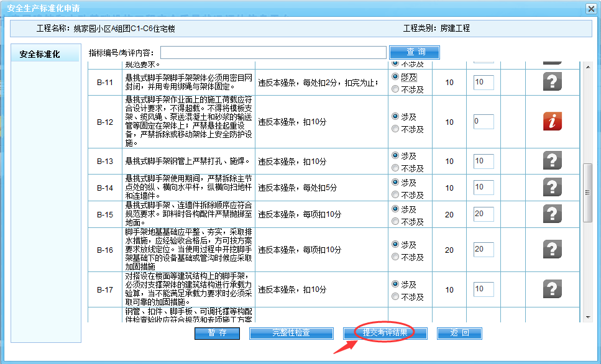Screen dimensions: 601x364
Task: Open the red info icon for B-12
Action: click(552, 121)
